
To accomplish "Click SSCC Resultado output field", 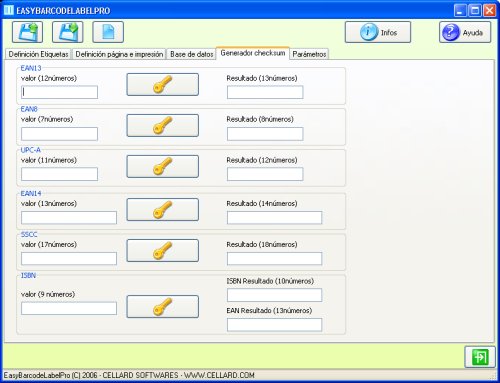I will point(274,258).
